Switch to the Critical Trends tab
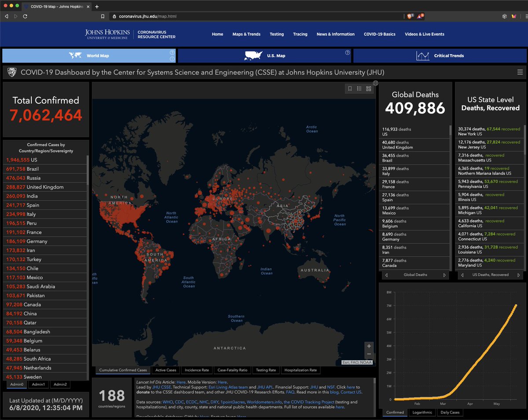528x420 pixels. pyautogui.click(x=439, y=56)
